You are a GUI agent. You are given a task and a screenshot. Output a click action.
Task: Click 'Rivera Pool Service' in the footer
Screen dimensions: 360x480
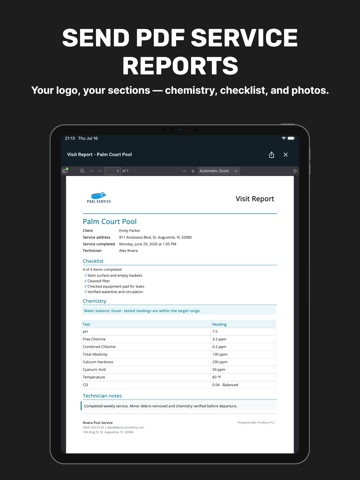[98, 423]
